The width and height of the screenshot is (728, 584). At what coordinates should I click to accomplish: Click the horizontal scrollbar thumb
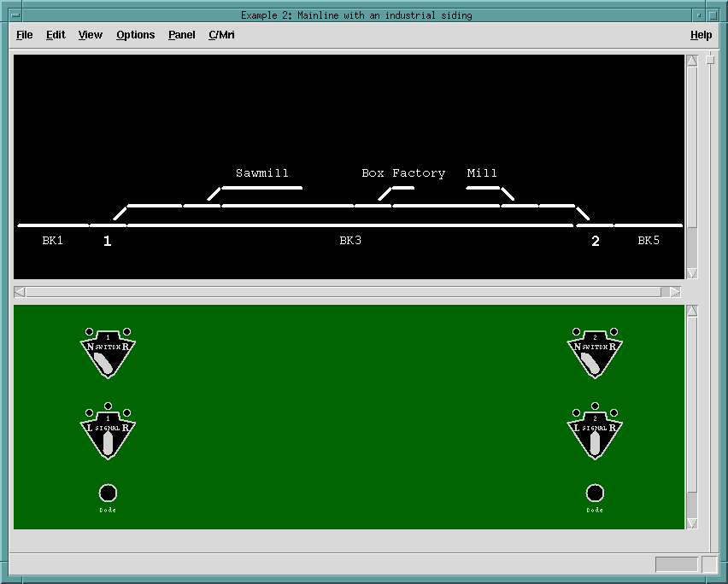pos(343,292)
